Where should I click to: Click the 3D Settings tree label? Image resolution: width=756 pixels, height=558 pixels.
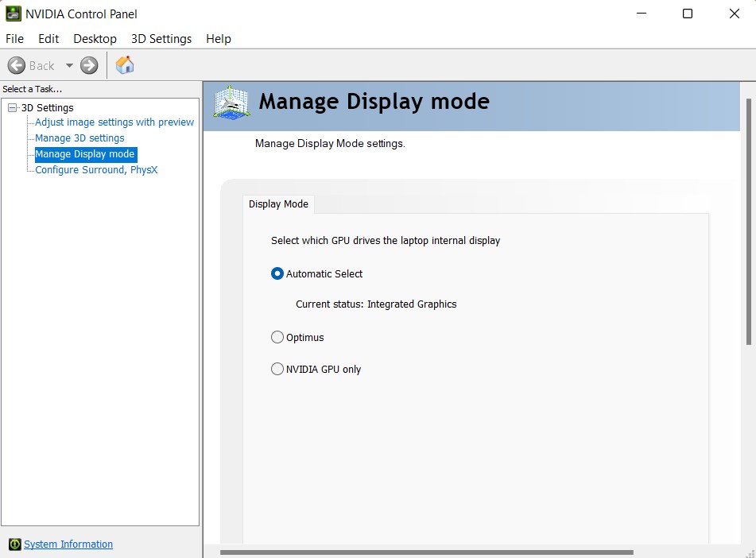click(x=47, y=107)
